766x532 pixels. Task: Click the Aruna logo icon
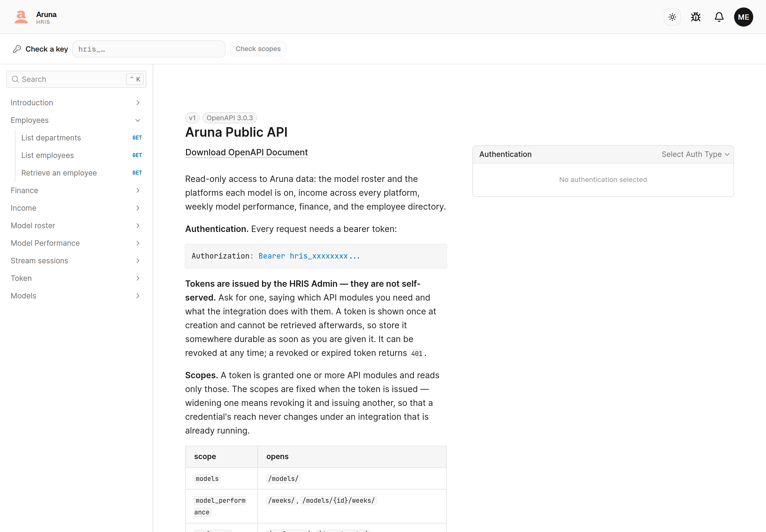tap(21, 17)
